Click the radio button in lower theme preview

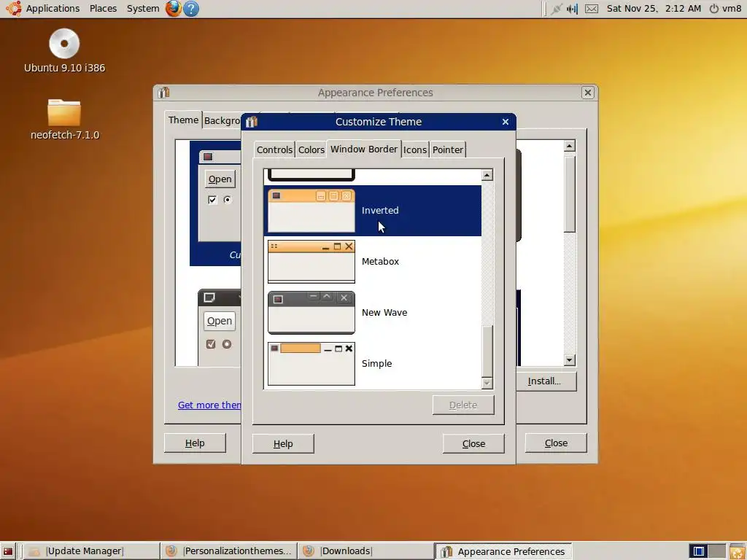click(x=227, y=344)
